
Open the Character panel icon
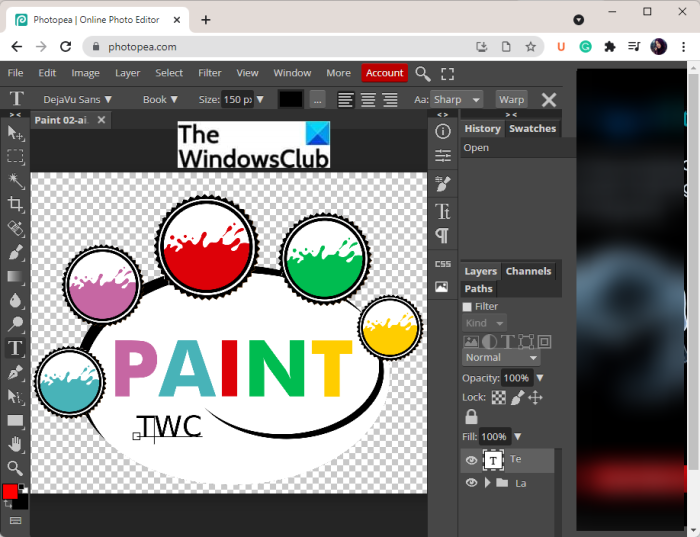[442, 211]
